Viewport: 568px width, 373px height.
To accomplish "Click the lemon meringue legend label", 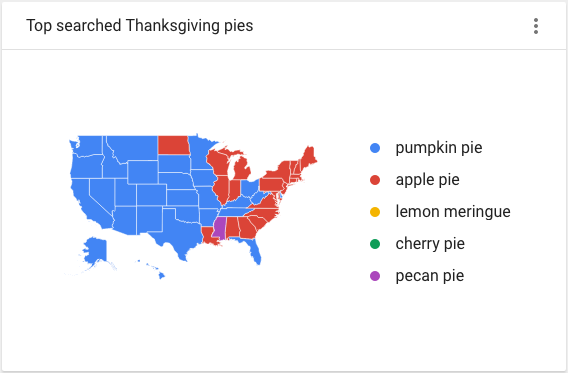I will pyautogui.click(x=453, y=212).
